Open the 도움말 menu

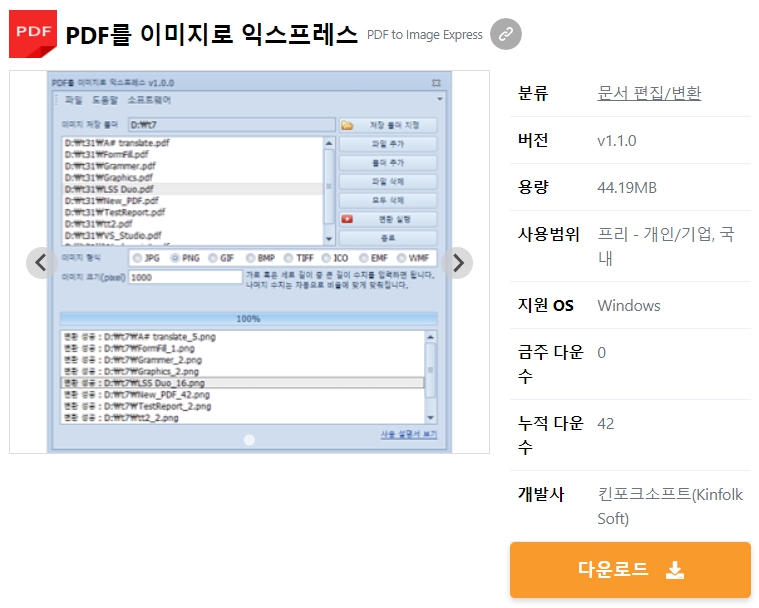(105, 100)
